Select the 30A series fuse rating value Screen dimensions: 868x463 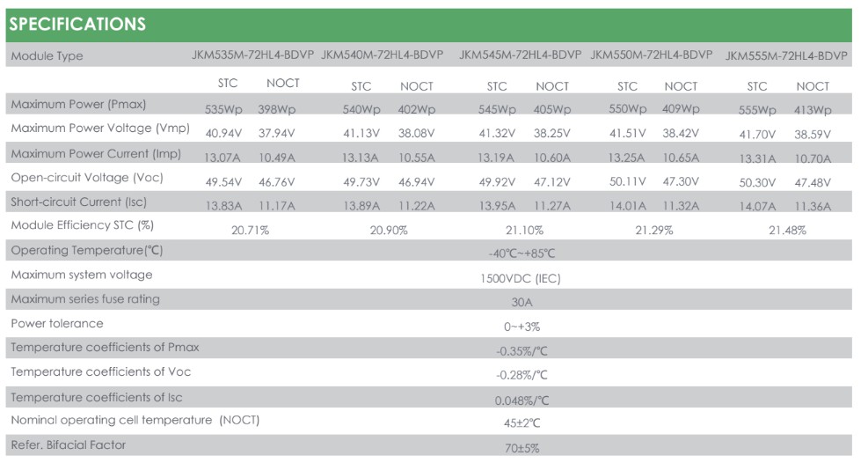point(522,302)
